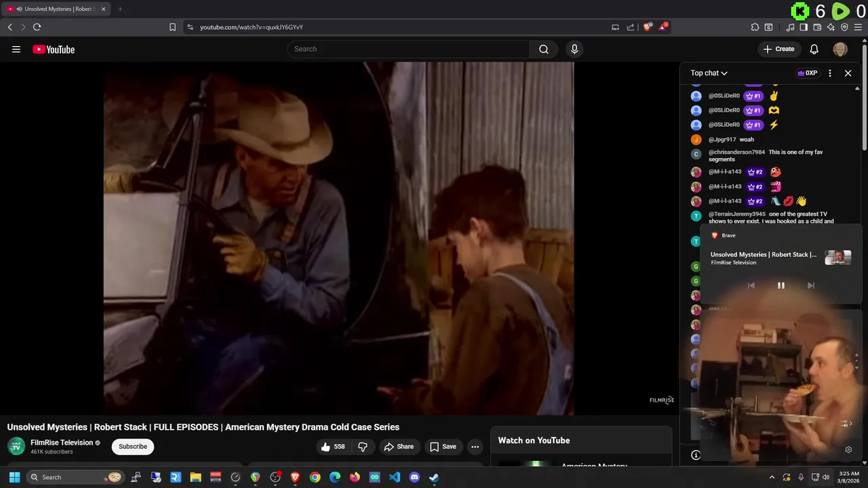This screenshot has width=868, height=488.
Task: Open Discord from the taskbar
Action: coord(414,477)
